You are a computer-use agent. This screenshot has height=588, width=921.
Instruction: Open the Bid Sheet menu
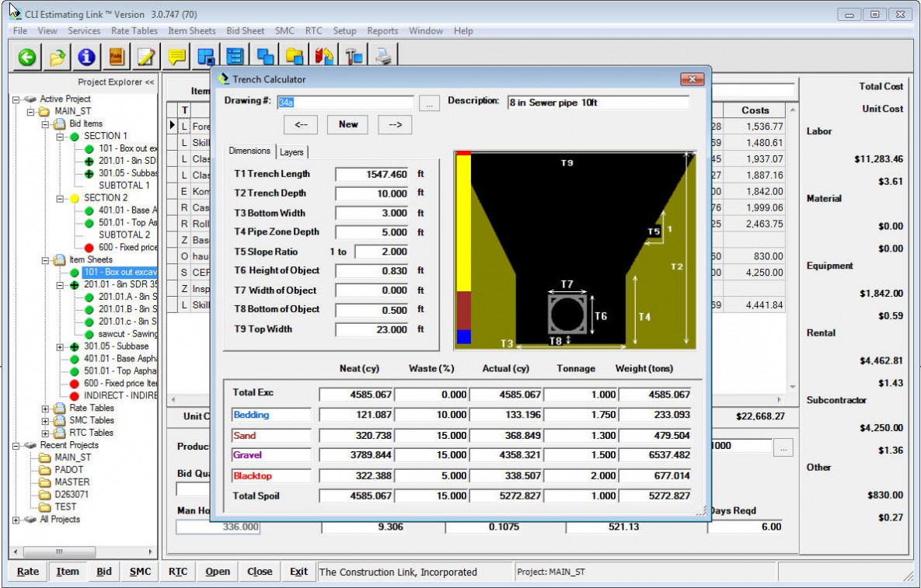pyautogui.click(x=245, y=31)
